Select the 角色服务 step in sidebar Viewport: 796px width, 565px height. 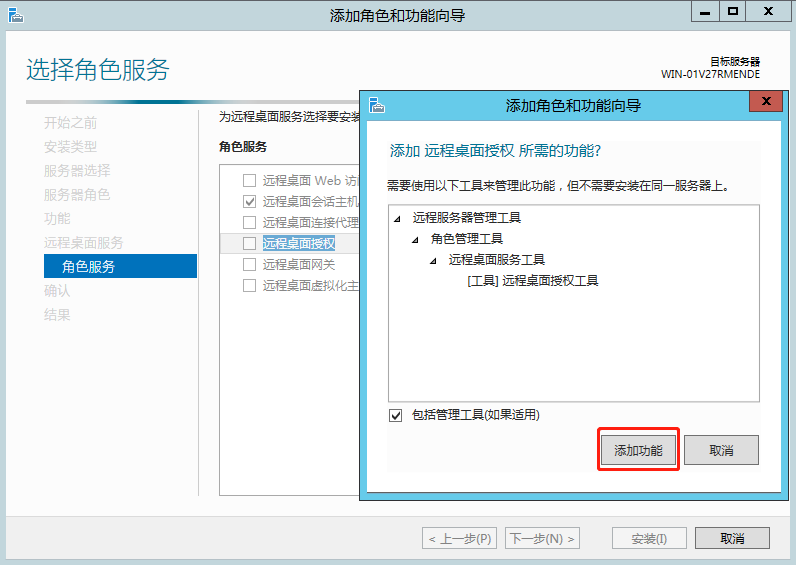[x=88, y=266]
